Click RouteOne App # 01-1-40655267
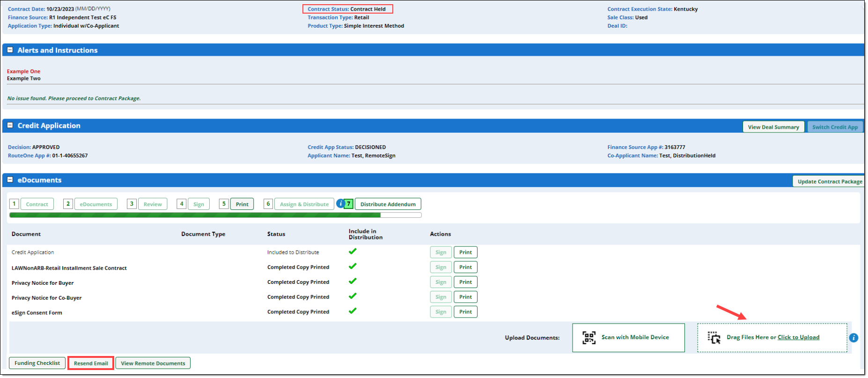868x378 pixels. [x=48, y=156]
